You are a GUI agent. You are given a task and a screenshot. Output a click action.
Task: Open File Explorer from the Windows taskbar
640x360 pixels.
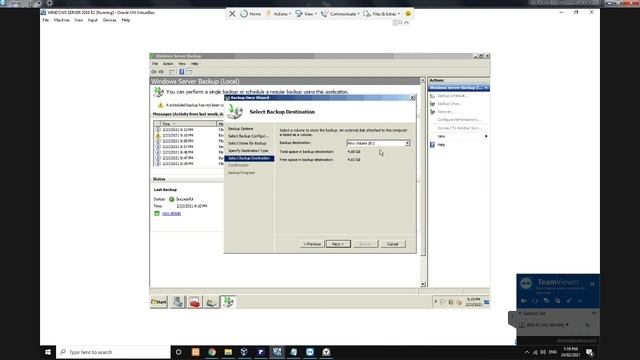coord(228,352)
